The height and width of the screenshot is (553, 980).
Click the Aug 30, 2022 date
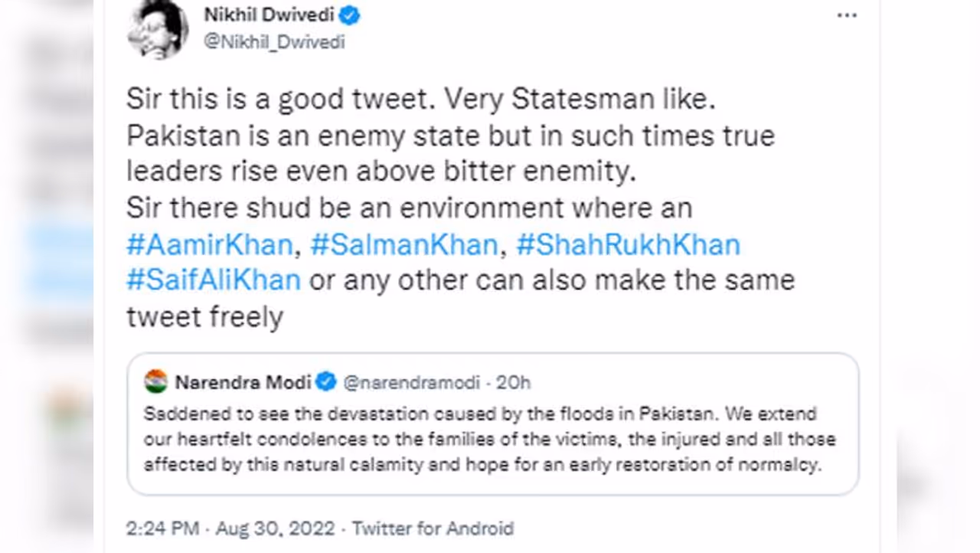pos(275,528)
